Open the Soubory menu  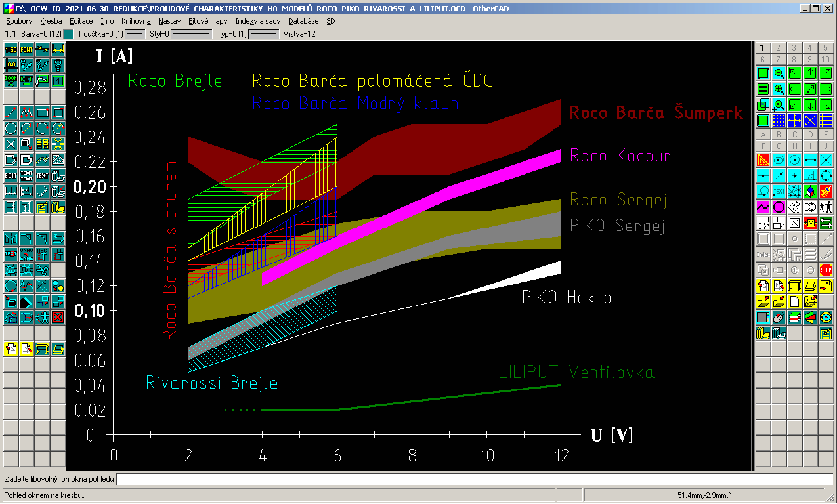(19, 21)
